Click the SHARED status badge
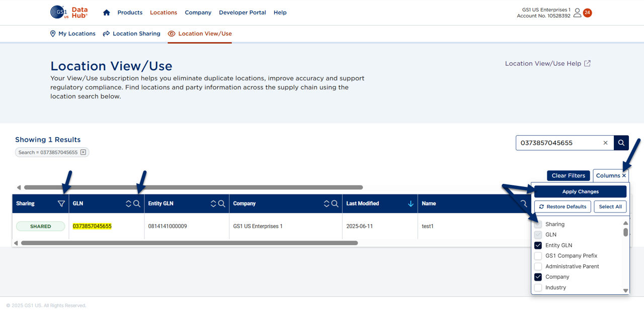This screenshot has width=644, height=317. 41,227
